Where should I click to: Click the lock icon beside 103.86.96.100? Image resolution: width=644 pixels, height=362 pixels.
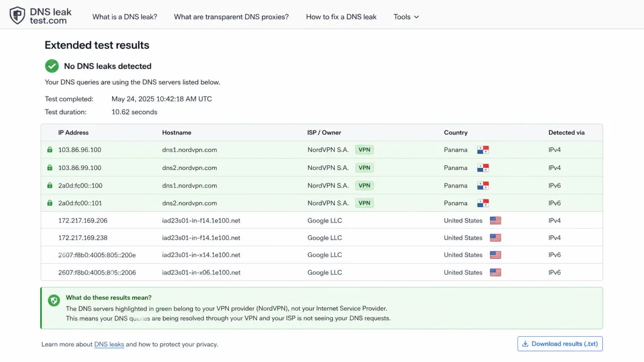click(x=50, y=150)
